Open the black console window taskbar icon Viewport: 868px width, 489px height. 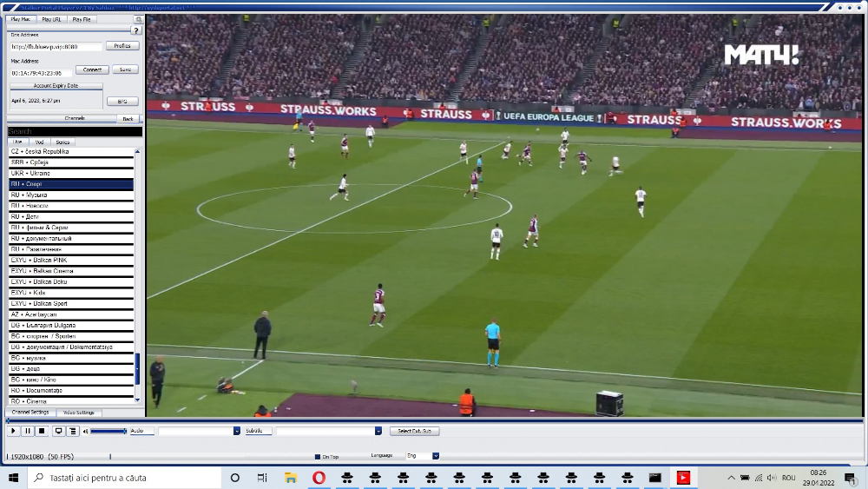(654, 478)
